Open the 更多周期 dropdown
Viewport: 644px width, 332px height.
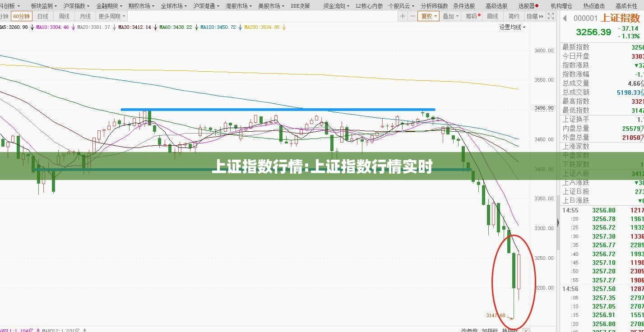pyautogui.click(x=111, y=16)
